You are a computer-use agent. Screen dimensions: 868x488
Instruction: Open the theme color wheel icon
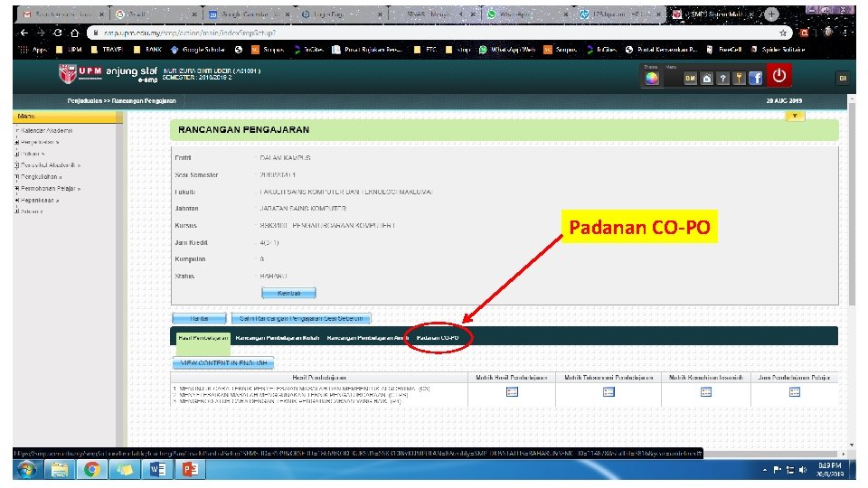click(x=652, y=78)
